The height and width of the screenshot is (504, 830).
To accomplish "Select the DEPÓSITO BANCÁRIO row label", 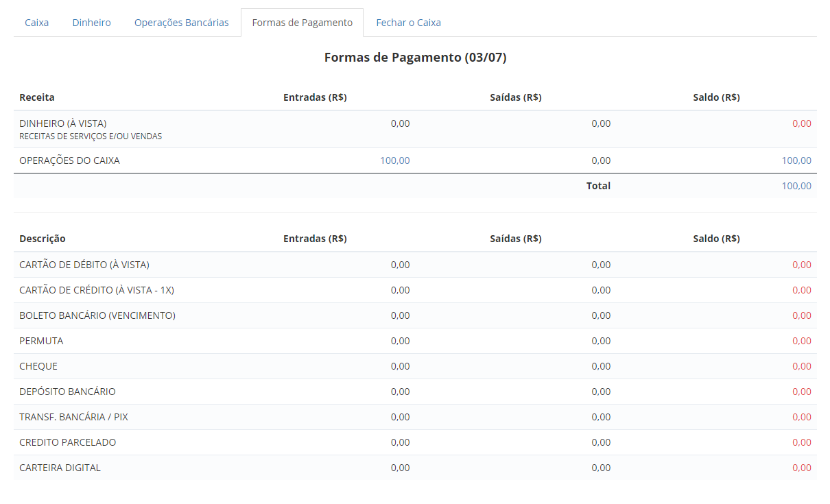I will 67,392.
